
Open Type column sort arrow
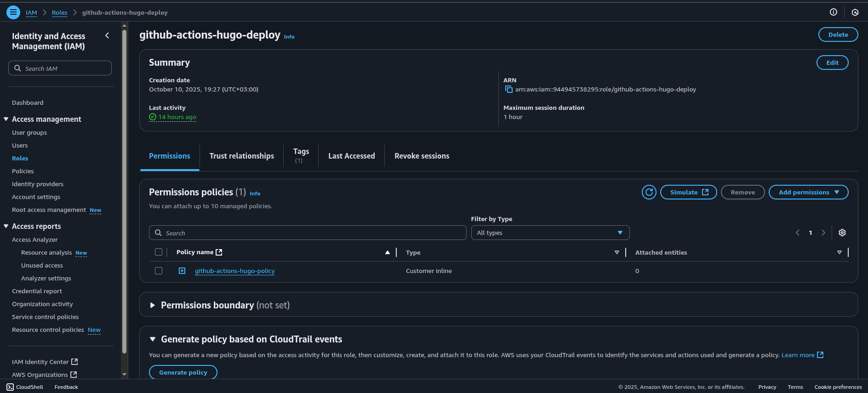point(617,252)
